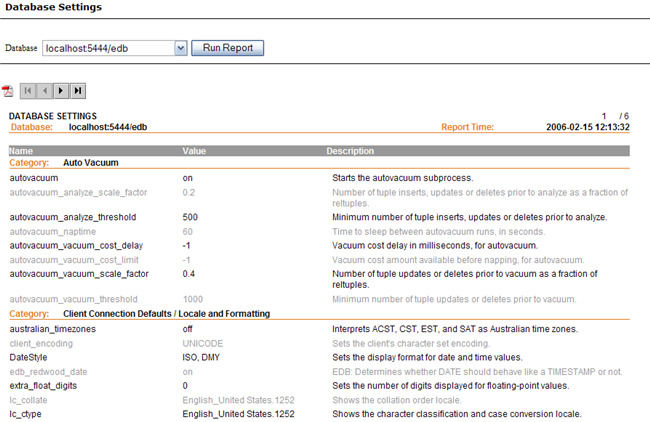Click the Description column header
The height and width of the screenshot is (422, 650).
point(350,151)
